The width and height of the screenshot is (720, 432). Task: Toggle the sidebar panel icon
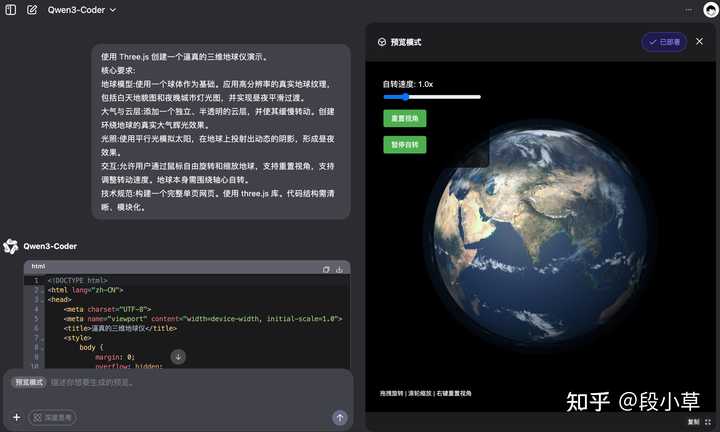pyautogui.click(x=10, y=9)
